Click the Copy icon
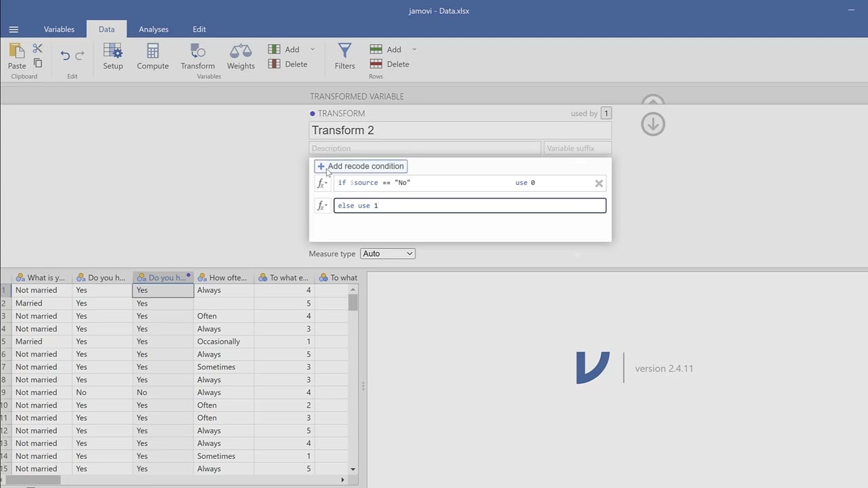The width and height of the screenshot is (868, 488). [x=38, y=63]
